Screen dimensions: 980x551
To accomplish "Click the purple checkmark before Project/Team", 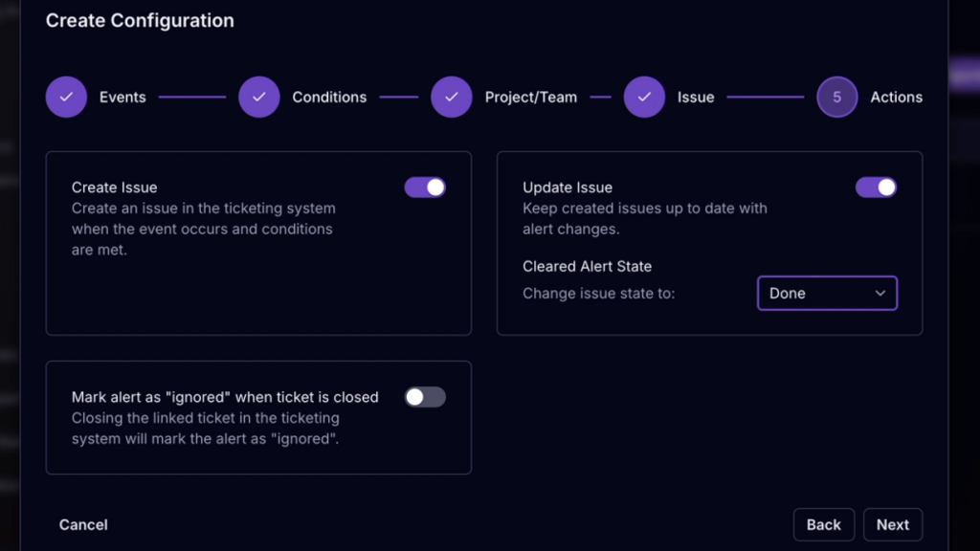I will [451, 97].
